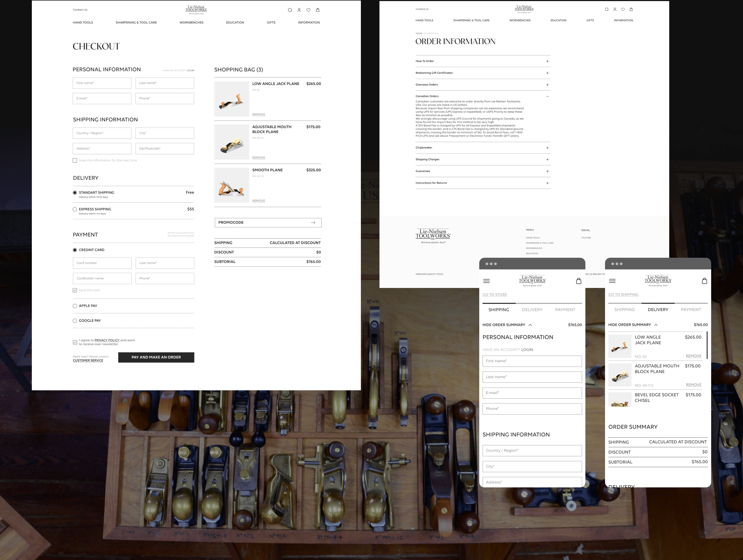The height and width of the screenshot is (560, 743).
Task: Expand the How To Order section
Action: tap(547, 62)
